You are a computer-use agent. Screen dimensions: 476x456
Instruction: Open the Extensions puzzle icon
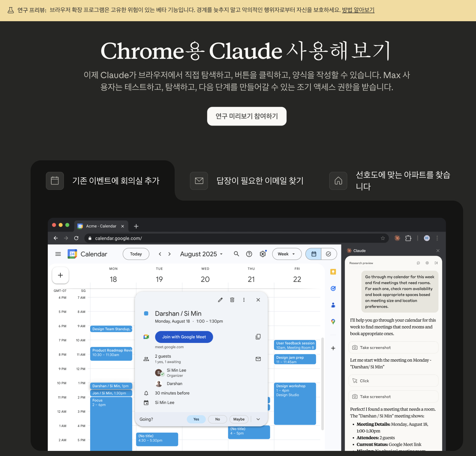pos(408,238)
